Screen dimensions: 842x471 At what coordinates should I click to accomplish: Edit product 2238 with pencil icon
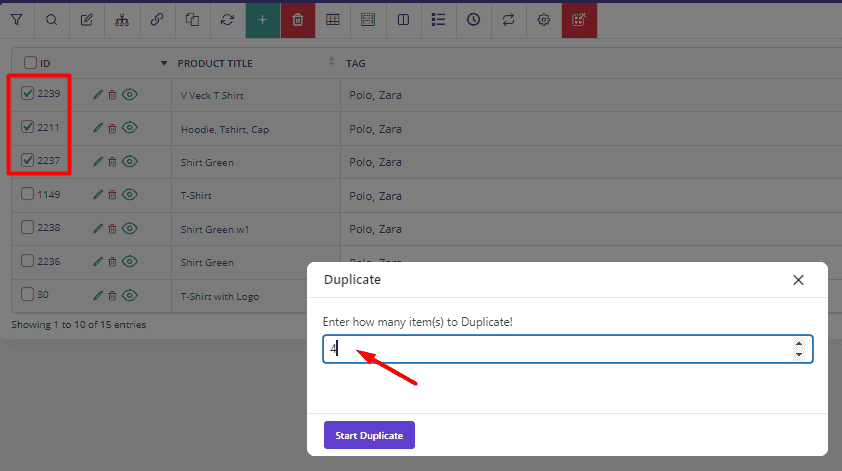tap(98, 229)
